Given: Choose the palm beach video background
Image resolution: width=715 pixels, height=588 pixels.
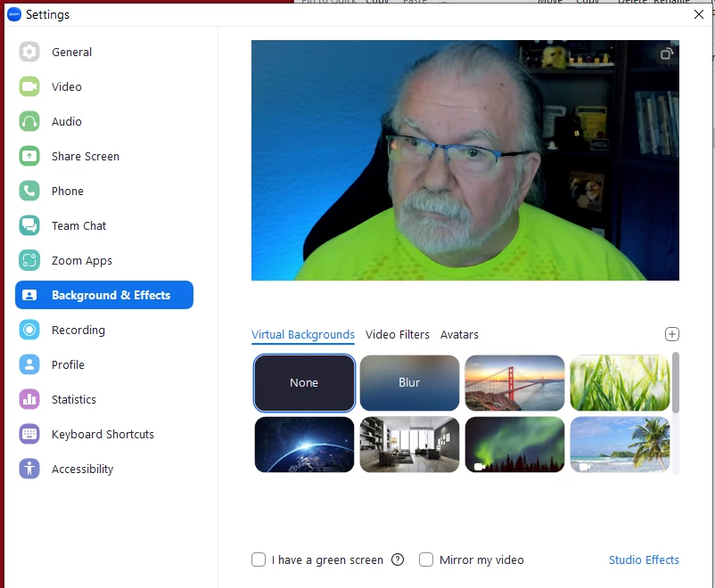Looking at the screenshot, I should [x=620, y=445].
